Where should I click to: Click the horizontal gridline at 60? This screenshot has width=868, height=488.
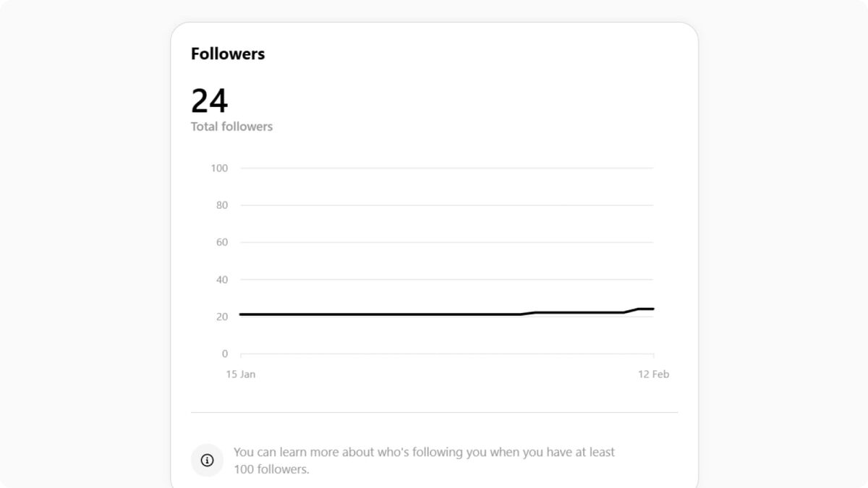pos(446,242)
